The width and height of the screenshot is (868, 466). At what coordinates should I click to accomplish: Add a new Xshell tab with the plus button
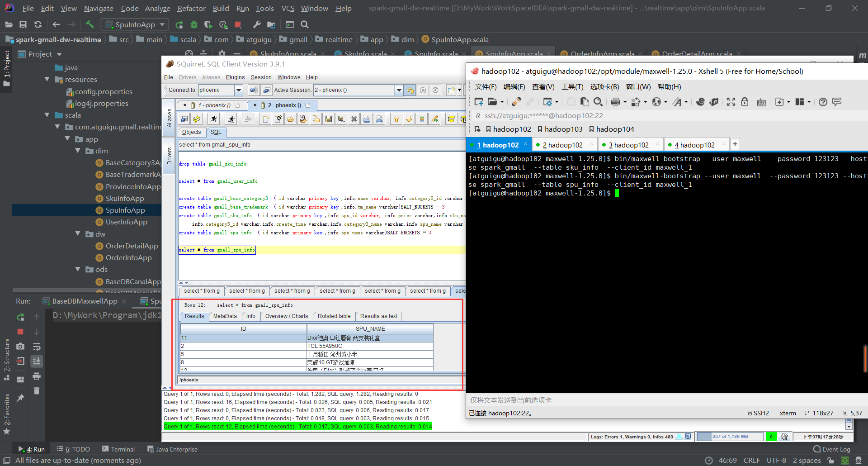click(735, 144)
